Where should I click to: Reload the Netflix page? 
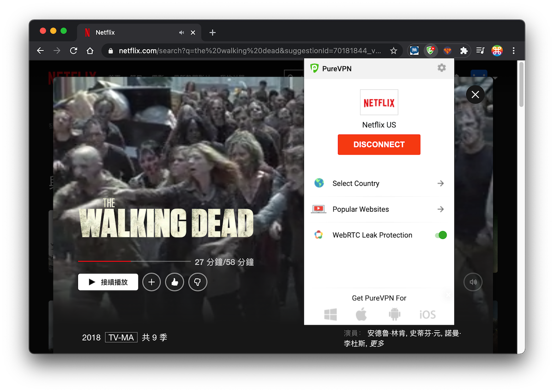(73, 51)
